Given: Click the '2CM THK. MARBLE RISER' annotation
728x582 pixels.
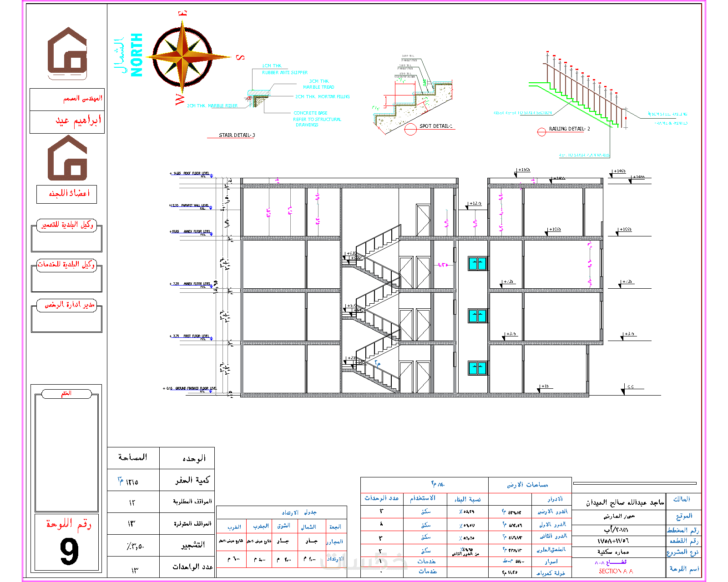Looking at the screenshot, I should coord(212,106).
